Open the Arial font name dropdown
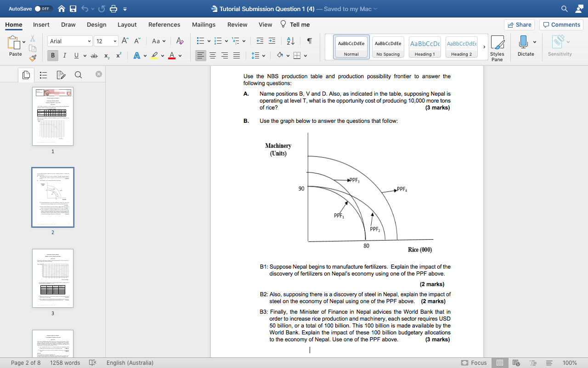The image size is (588, 368). (x=89, y=41)
